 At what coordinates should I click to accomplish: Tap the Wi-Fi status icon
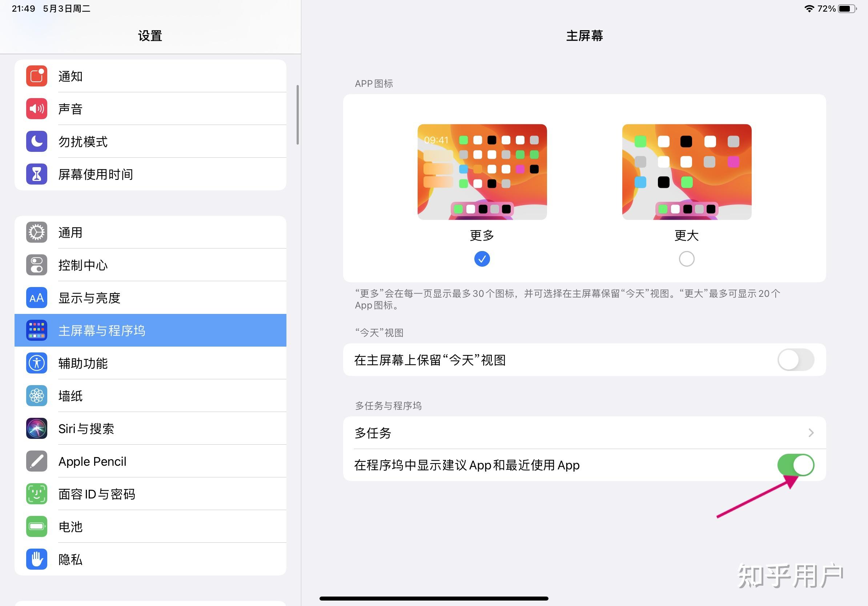(x=809, y=8)
